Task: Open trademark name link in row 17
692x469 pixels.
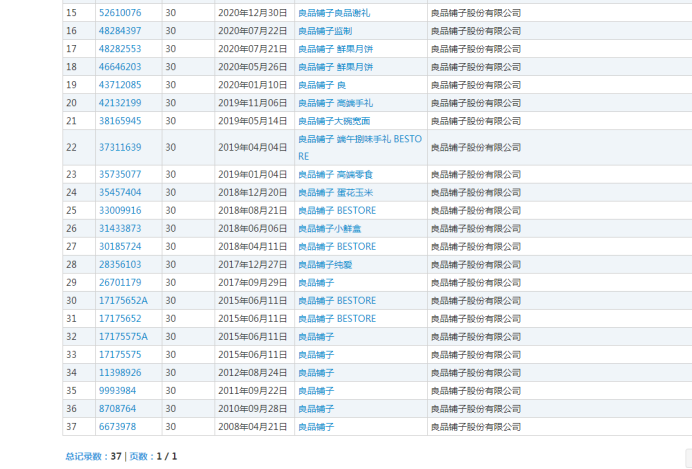Action: pos(335,49)
